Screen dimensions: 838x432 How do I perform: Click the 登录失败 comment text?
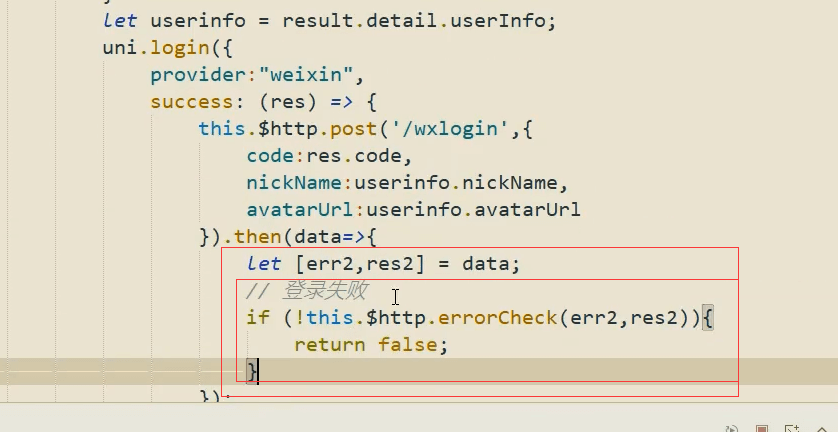(324, 290)
